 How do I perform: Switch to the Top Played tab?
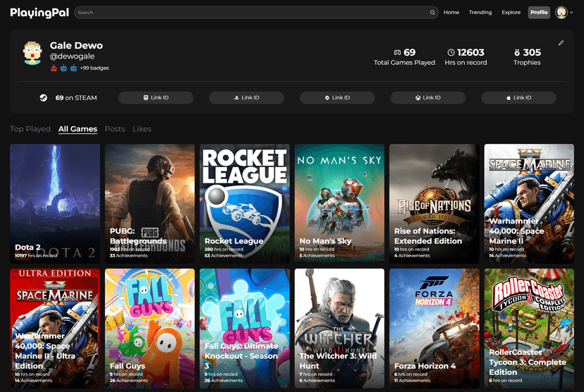(x=30, y=129)
